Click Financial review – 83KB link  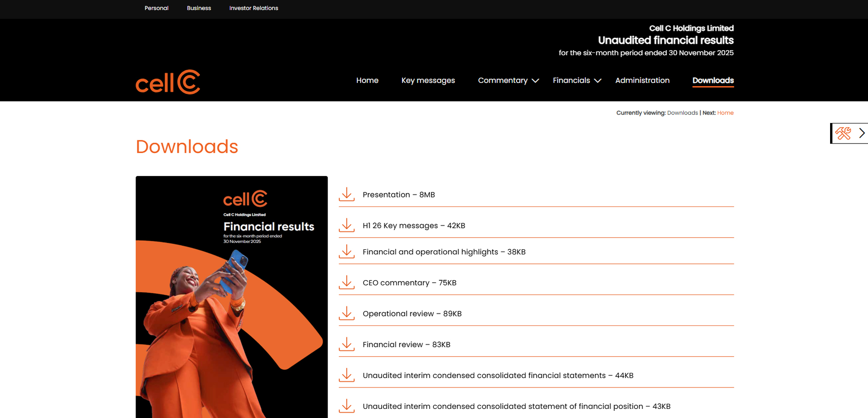[407, 345]
